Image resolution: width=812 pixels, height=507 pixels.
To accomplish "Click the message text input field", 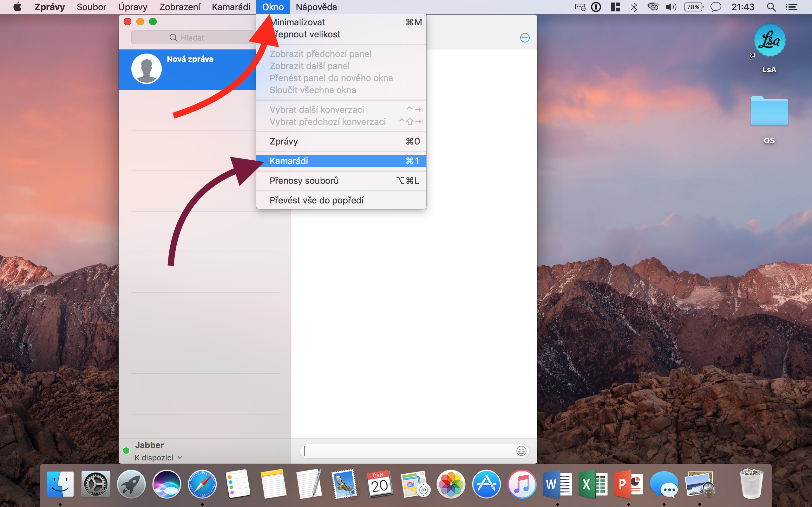I will (408, 451).
